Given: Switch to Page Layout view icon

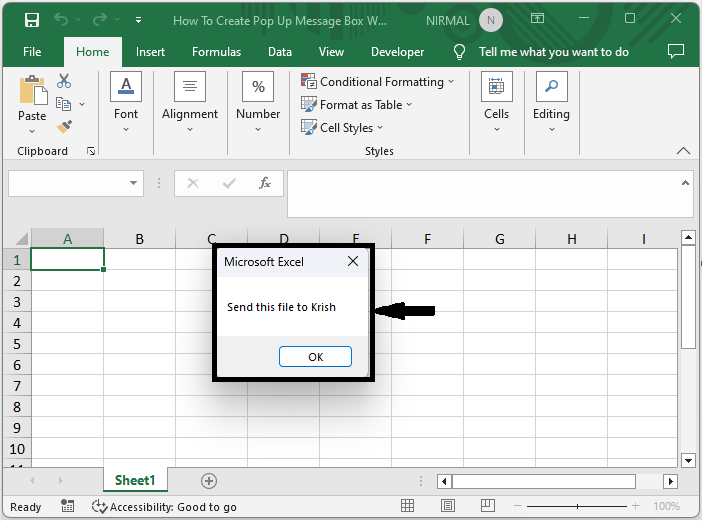Looking at the screenshot, I should (x=448, y=506).
